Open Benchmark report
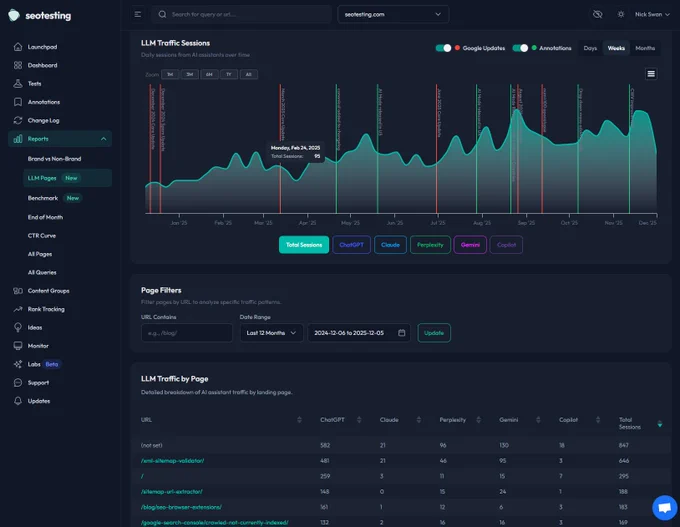 [x=42, y=198]
